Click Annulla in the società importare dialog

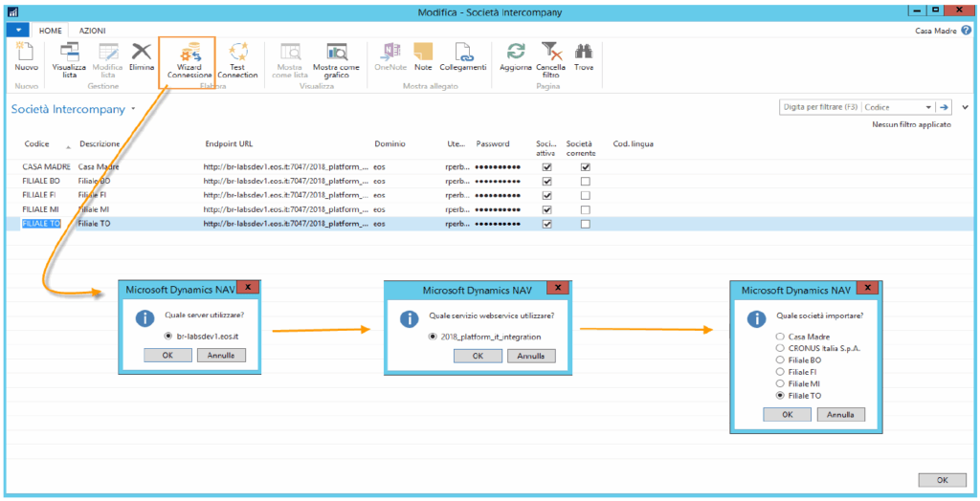click(x=840, y=414)
